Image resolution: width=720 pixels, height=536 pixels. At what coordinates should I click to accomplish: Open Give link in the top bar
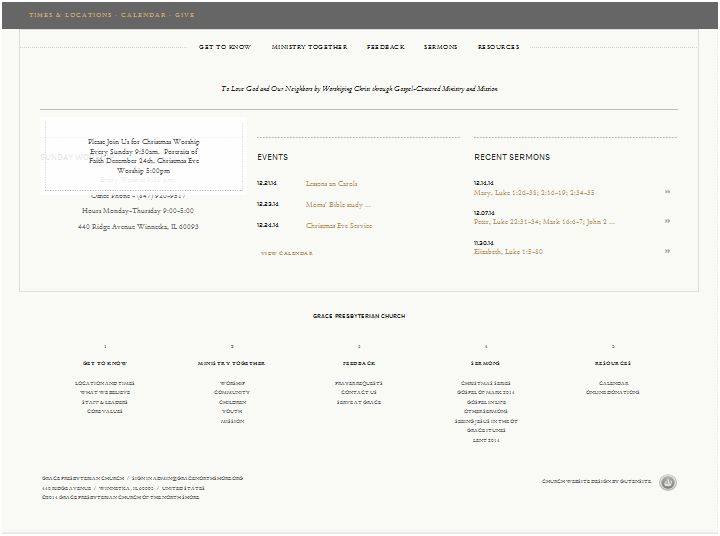pyautogui.click(x=185, y=15)
